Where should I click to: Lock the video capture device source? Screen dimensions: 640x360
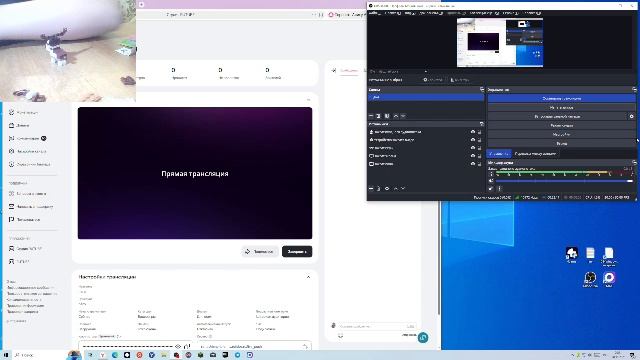(x=480, y=140)
